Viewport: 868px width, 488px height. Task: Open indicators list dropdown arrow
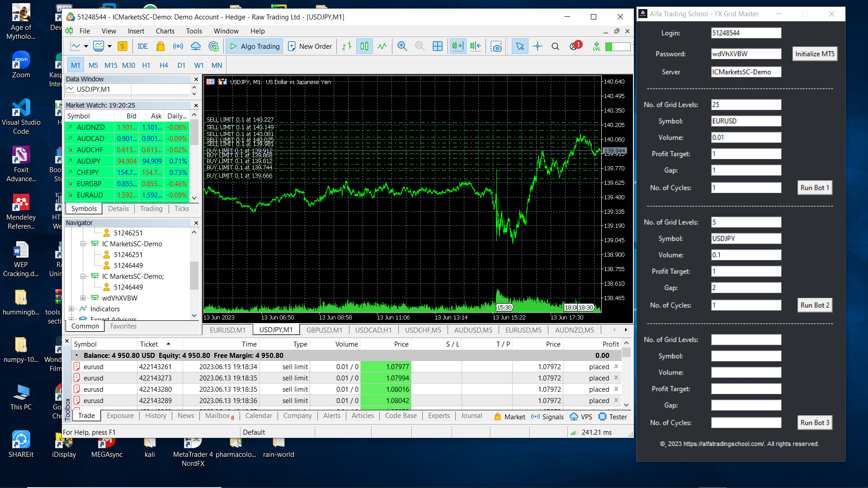(109, 46)
